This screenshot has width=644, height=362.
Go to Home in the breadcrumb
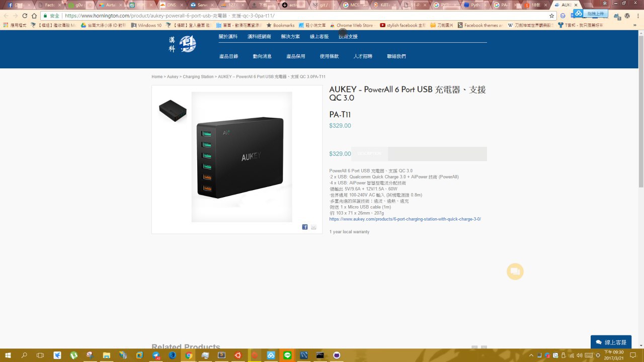(157, 77)
